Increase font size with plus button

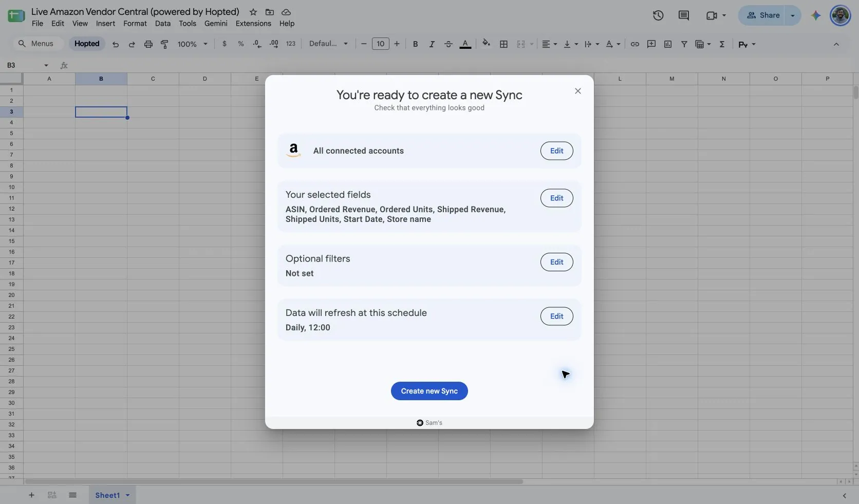[397, 44]
